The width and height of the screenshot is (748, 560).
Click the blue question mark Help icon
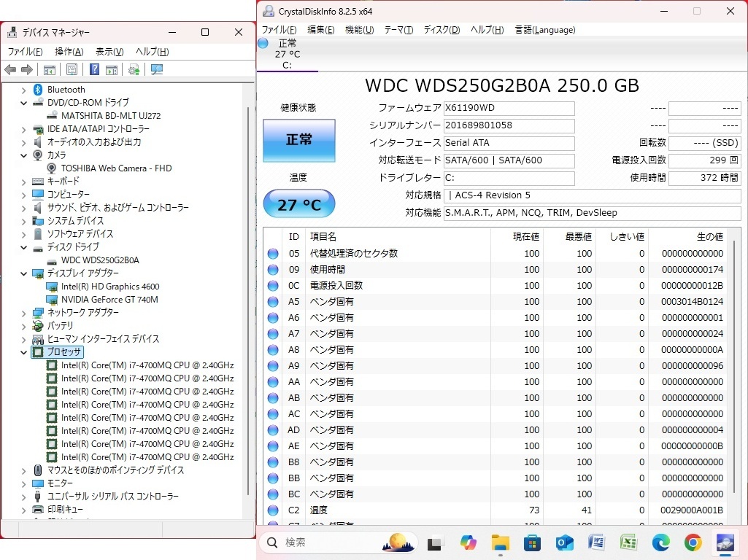click(x=94, y=69)
